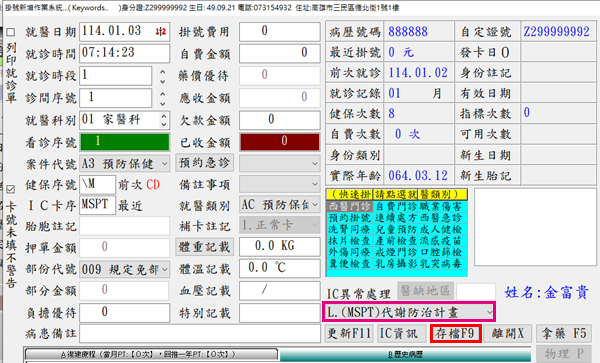Switch to A復健療程 tab

coord(152,355)
